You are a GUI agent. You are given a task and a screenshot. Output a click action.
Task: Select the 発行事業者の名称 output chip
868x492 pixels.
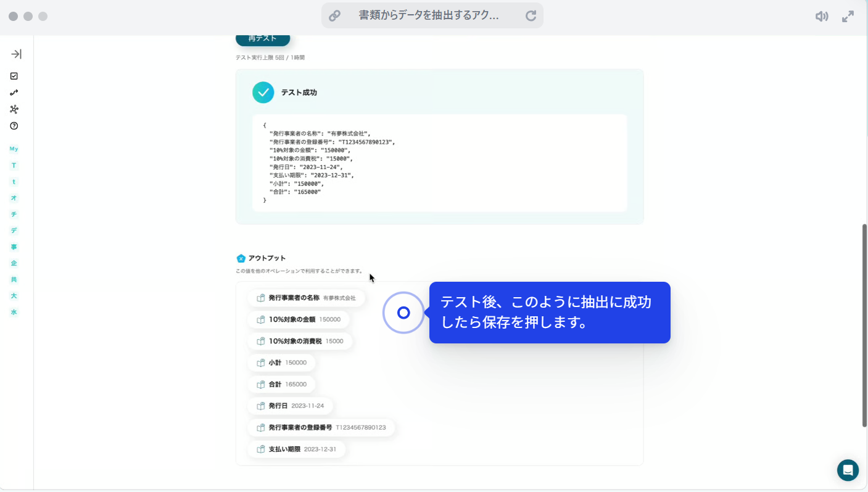pos(306,298)
